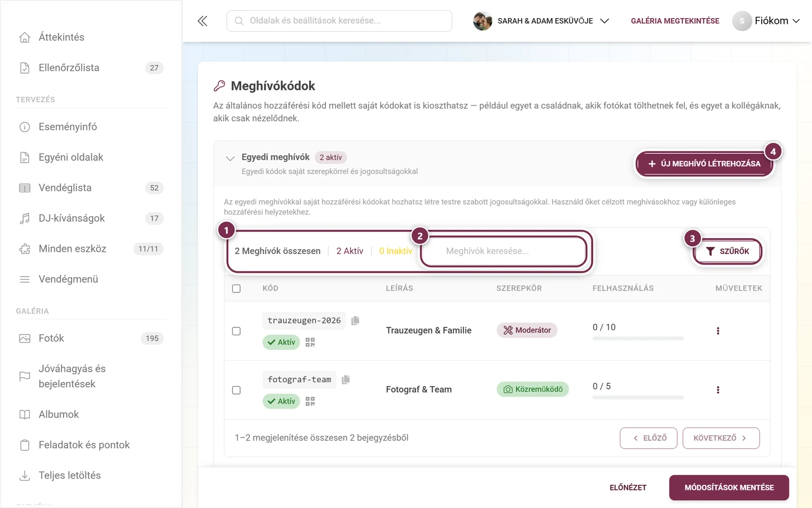Click the Albumok book icon

point(25,415)
